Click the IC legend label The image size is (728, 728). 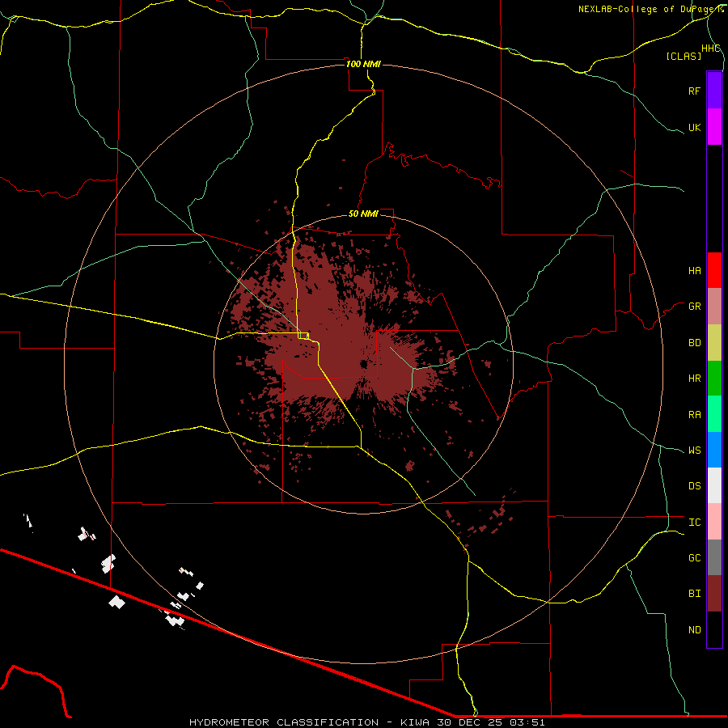(694, 523)
